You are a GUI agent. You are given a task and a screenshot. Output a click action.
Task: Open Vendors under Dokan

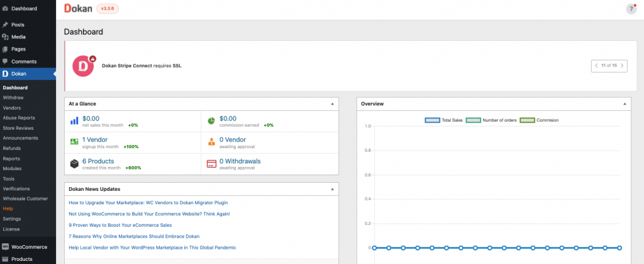pos(12,108)
